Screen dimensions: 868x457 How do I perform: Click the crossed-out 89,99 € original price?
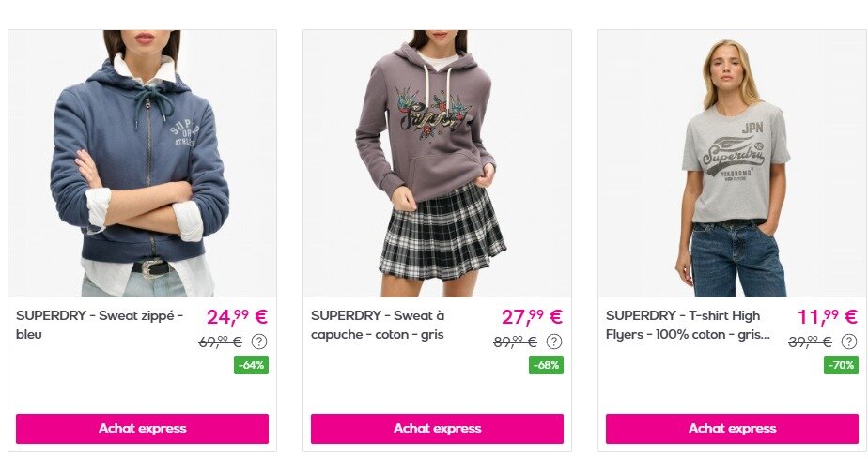(x=516, y=342)
